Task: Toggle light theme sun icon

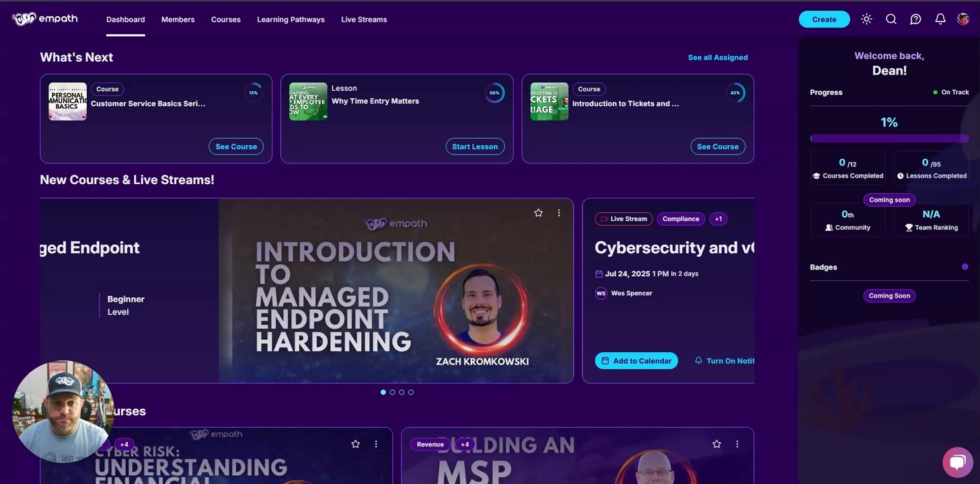Action: (866, 19)
